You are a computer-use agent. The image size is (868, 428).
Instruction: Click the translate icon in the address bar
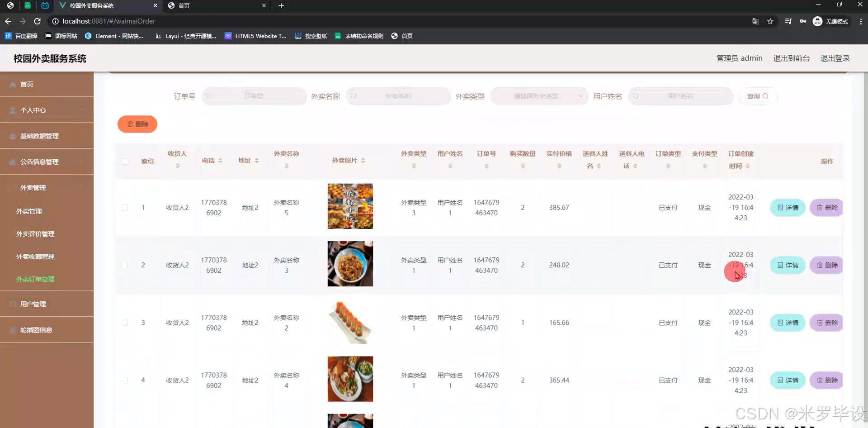point(755,21)
